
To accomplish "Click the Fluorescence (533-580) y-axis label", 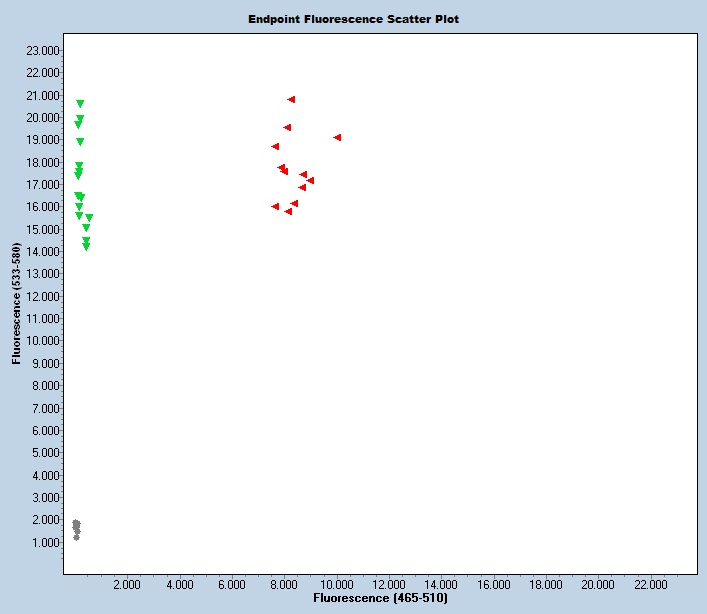I will (x=17, y=305).
